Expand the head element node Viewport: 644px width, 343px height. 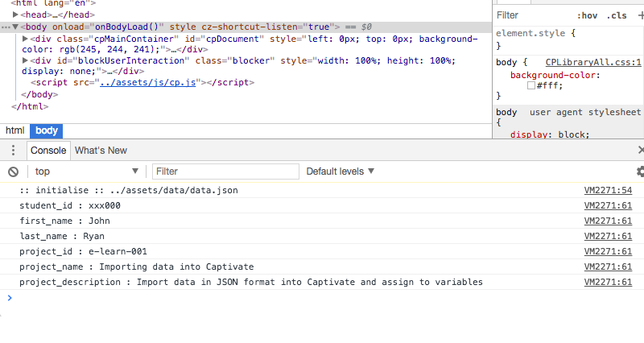(15, 14)
